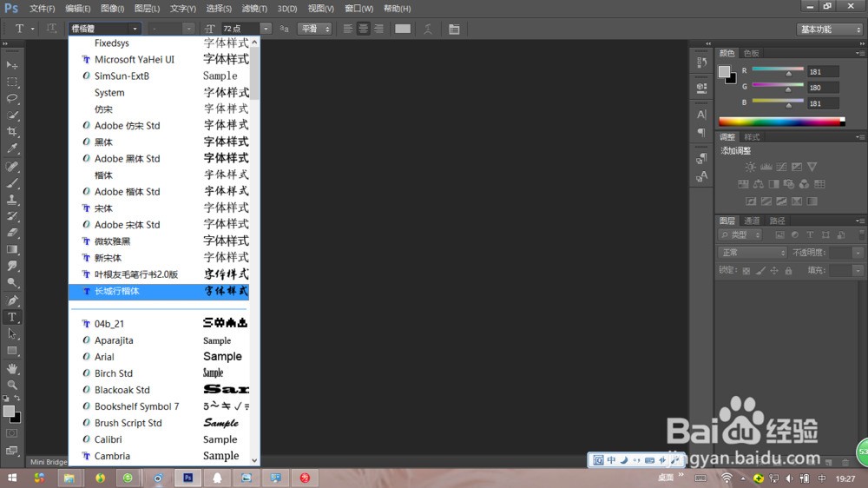Viewport: 868px width, 488px height.
Task: Select the Horizontal Type tool
Action: (x=11, y=317)
